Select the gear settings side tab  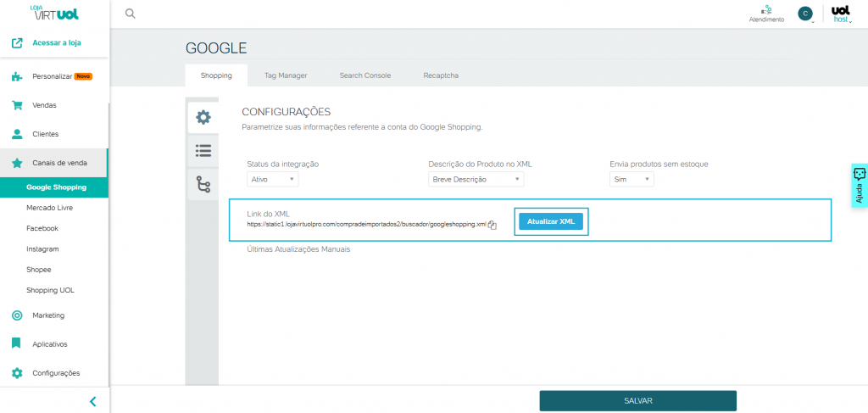point(203,117)
